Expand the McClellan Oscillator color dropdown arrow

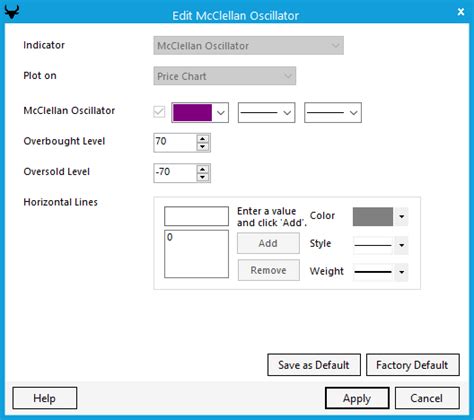(x=221, y=113)
